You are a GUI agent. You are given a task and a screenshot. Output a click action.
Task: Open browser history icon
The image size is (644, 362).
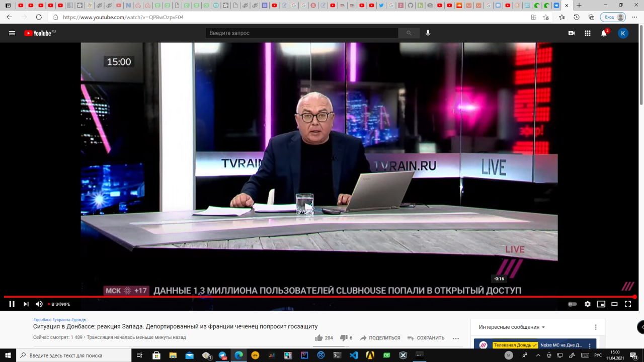pos(577,17)
